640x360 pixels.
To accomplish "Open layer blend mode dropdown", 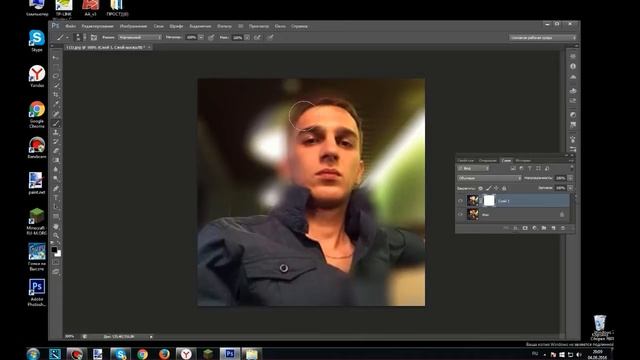I will pos(489,178).
